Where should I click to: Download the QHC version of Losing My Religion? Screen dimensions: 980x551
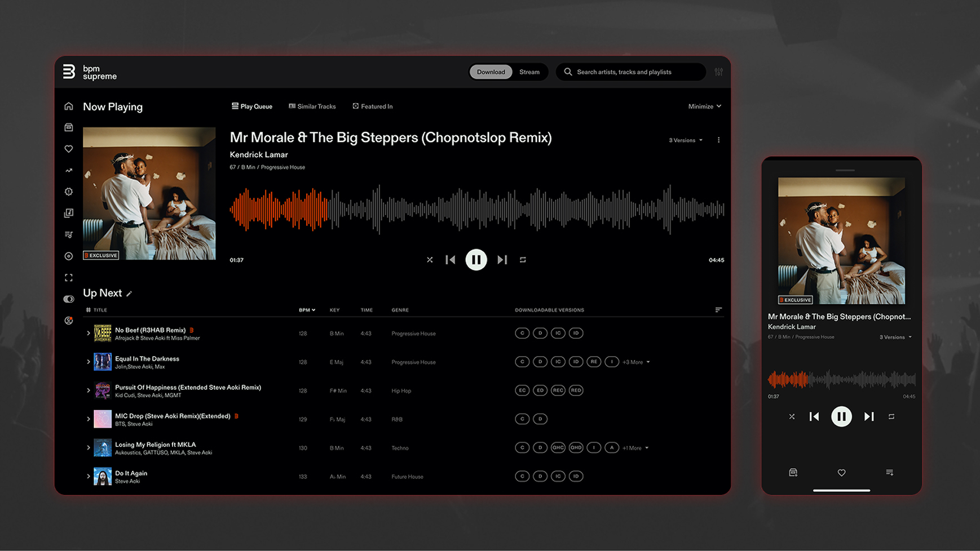coord(558,448)
